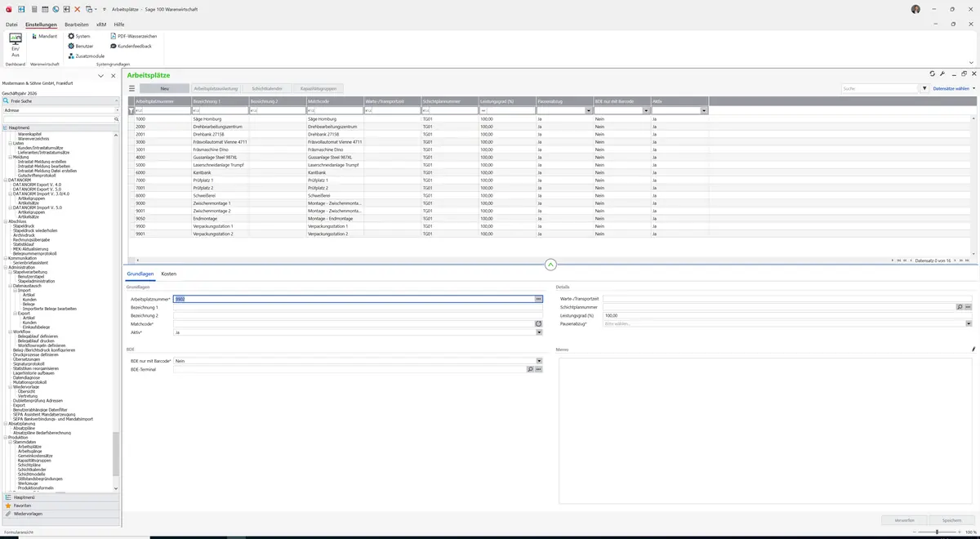Open the BDE nur mit Barcode dropdown

coord(539,361)
